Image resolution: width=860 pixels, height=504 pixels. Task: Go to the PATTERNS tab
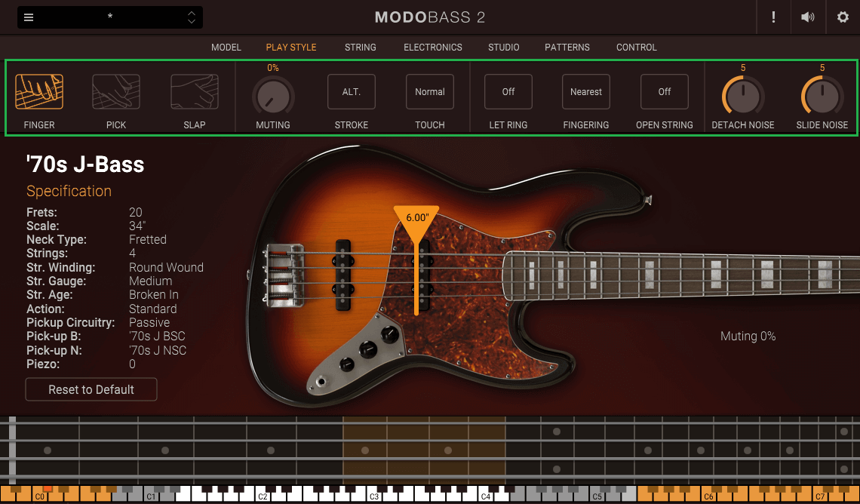tap(567, 48)
